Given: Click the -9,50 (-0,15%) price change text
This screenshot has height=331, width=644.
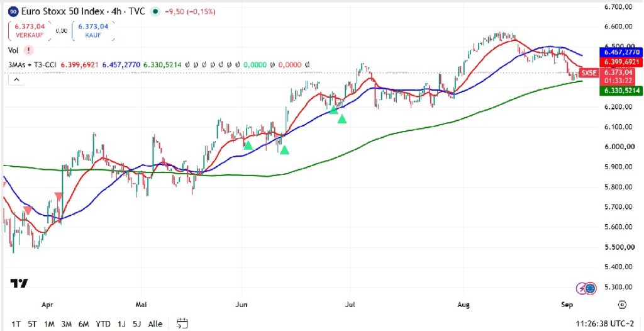Looking at the screenshot, I should point(190,11).
